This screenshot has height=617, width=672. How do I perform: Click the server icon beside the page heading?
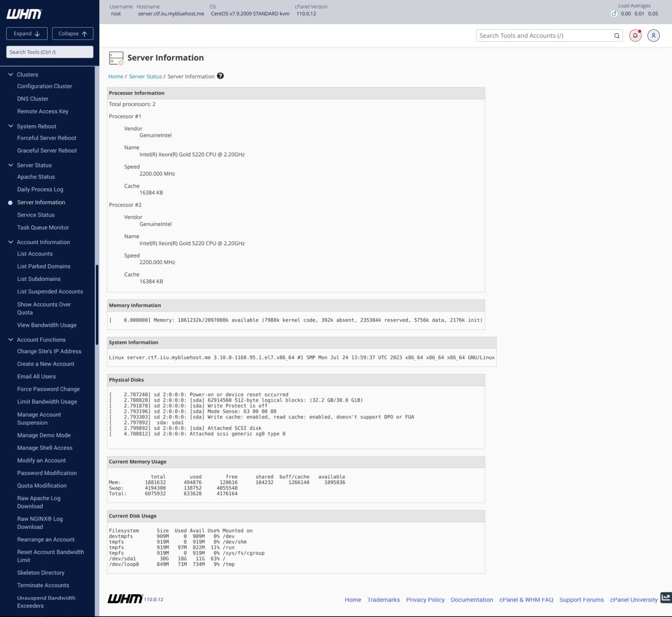tap(116, 57)
